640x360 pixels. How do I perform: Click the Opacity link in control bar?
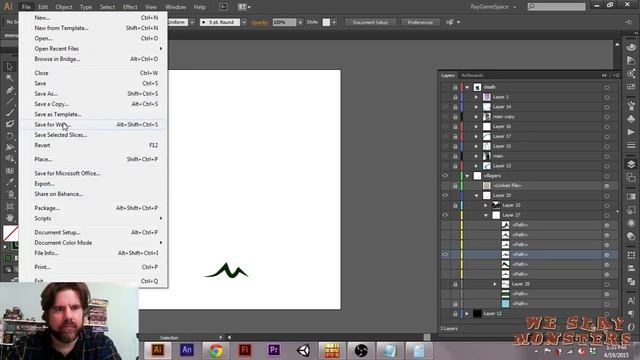[260, 22]
